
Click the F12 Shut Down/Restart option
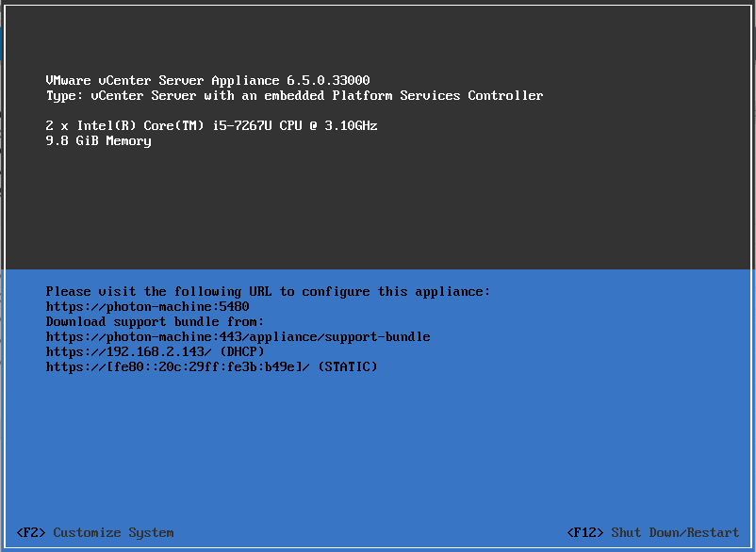pos(653,533)
